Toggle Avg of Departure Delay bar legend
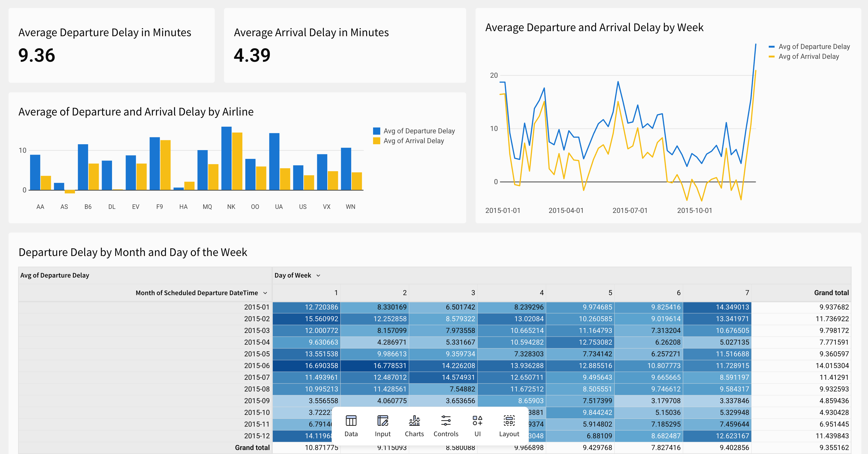 coord(419,131)
